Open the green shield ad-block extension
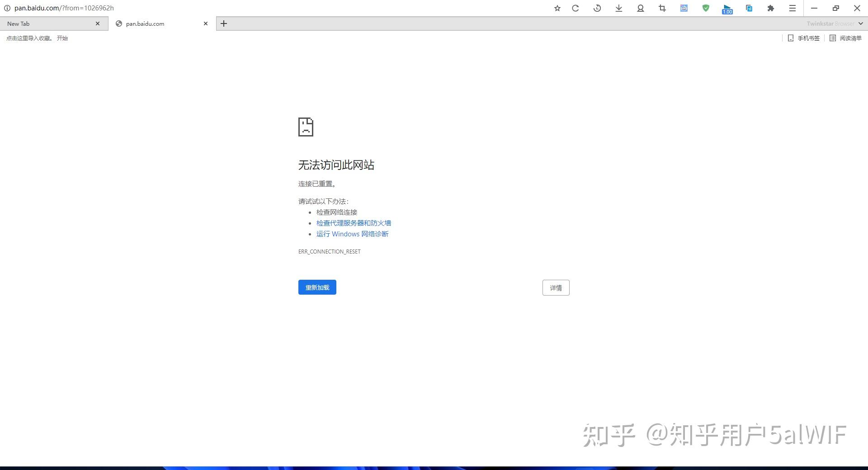The image size is (868, 470). click(706, 8)
